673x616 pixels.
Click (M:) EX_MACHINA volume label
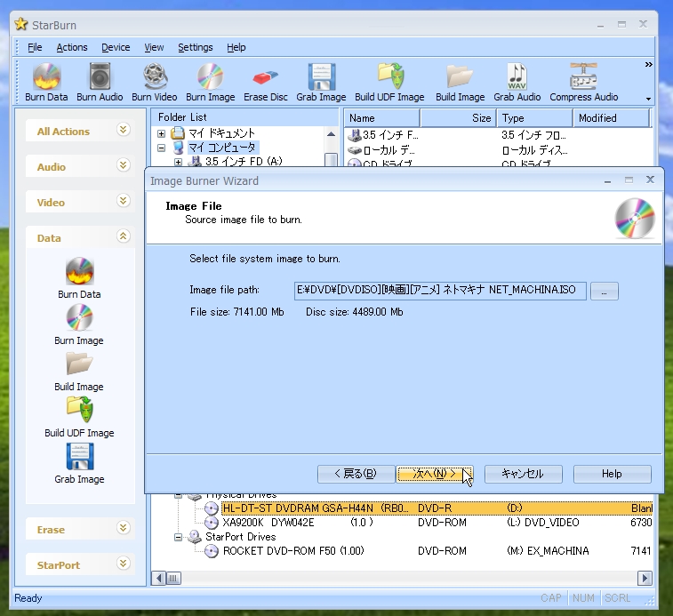pyautogui.click(x=548, y=551)
